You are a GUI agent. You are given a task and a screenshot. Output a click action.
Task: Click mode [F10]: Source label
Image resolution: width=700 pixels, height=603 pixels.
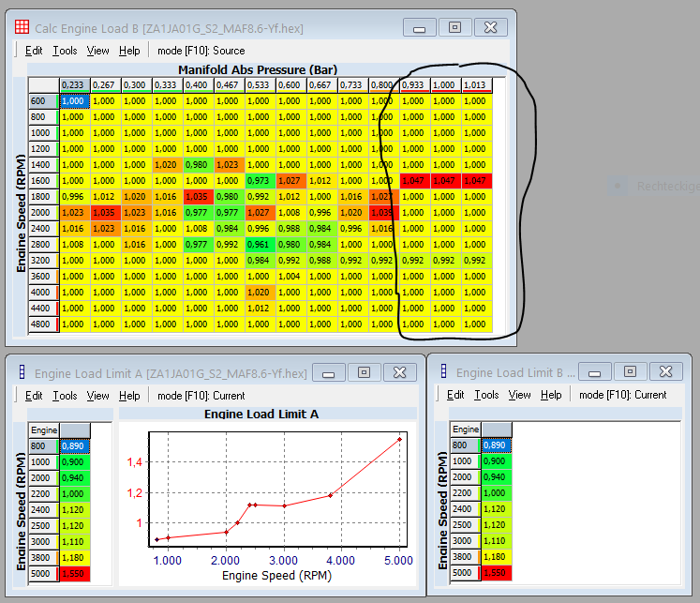coord(201,51)
